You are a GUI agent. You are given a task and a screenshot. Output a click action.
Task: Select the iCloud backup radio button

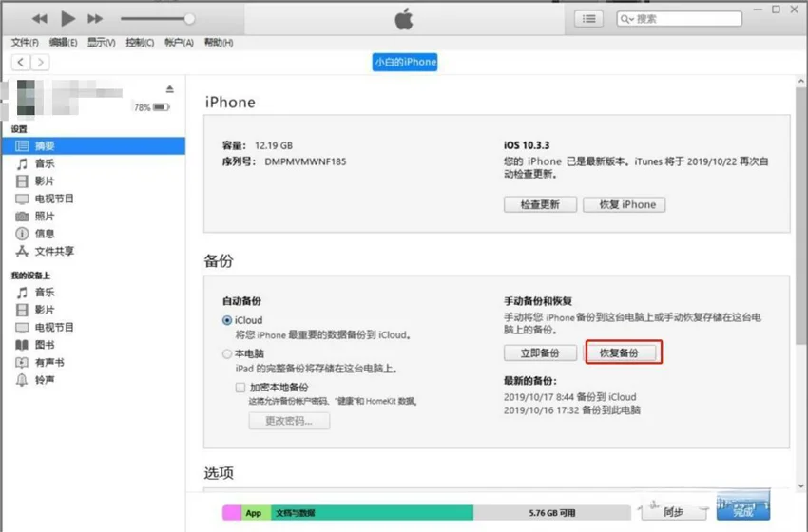[226, 321]
